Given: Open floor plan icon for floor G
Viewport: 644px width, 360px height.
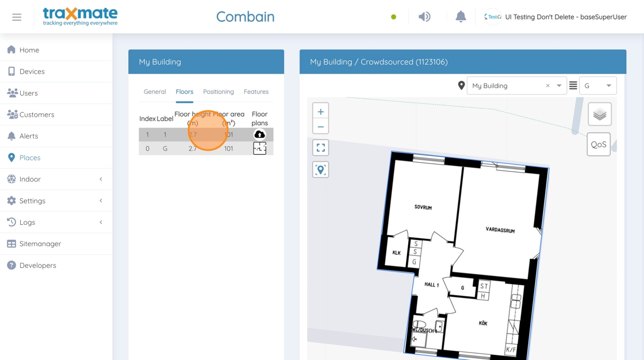Looking at the screenshot, I should [x=259, y=148].
